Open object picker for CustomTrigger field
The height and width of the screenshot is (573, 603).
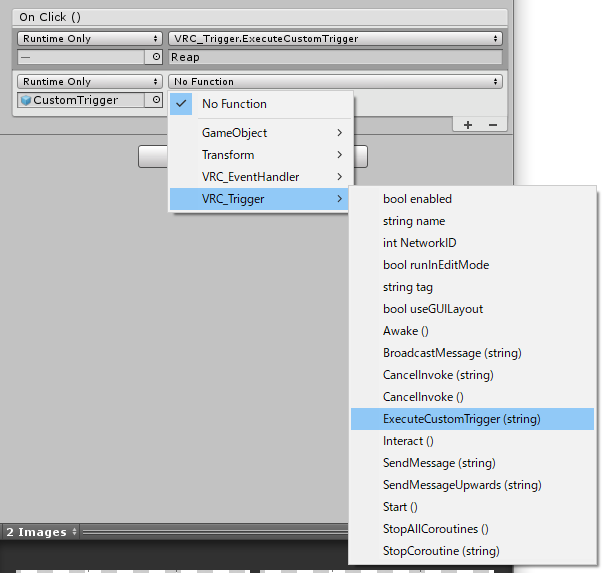pyautogui.click(x=156, y=100)
